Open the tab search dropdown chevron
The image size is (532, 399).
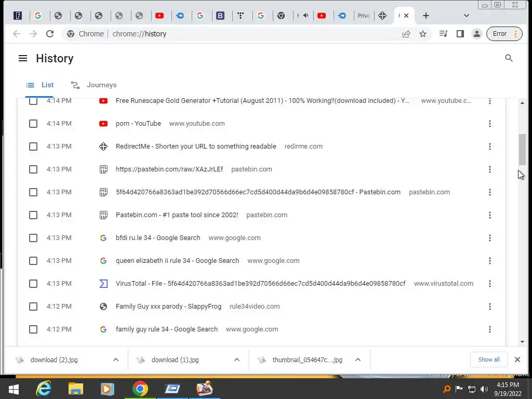point(467,16)
